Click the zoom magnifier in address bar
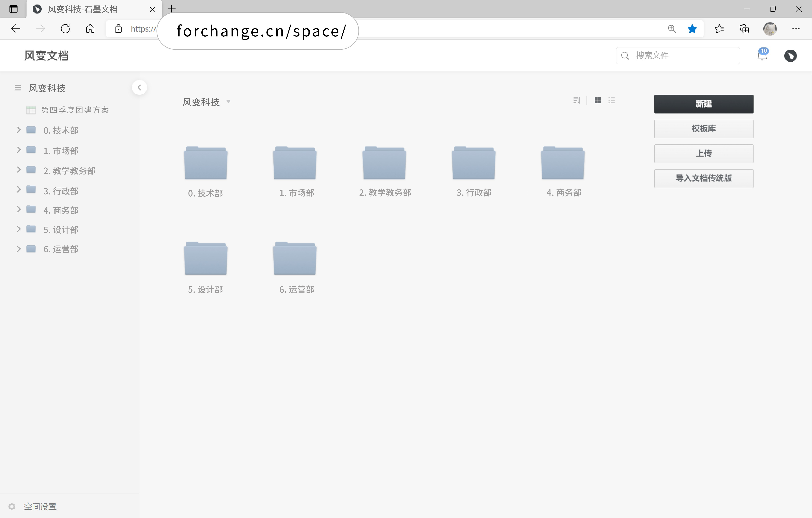The width and height of the screenshot is (812, 518). (x=672, y=29)
